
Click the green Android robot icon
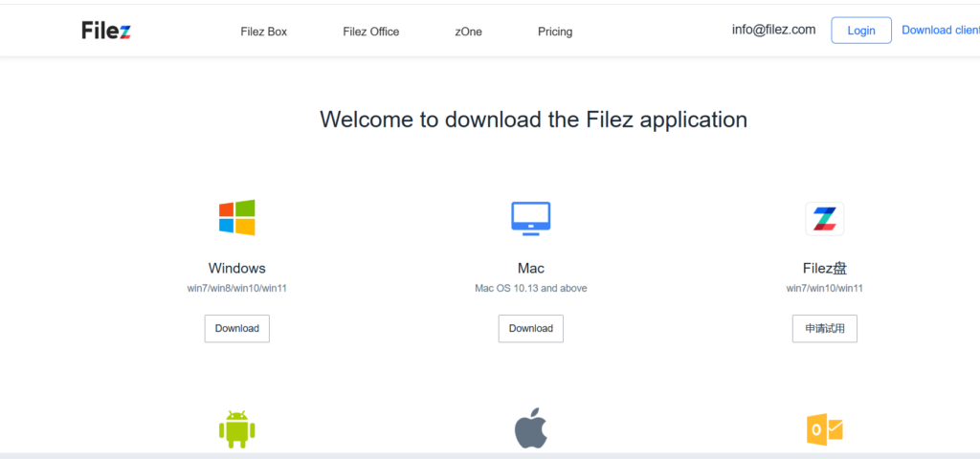236,429
